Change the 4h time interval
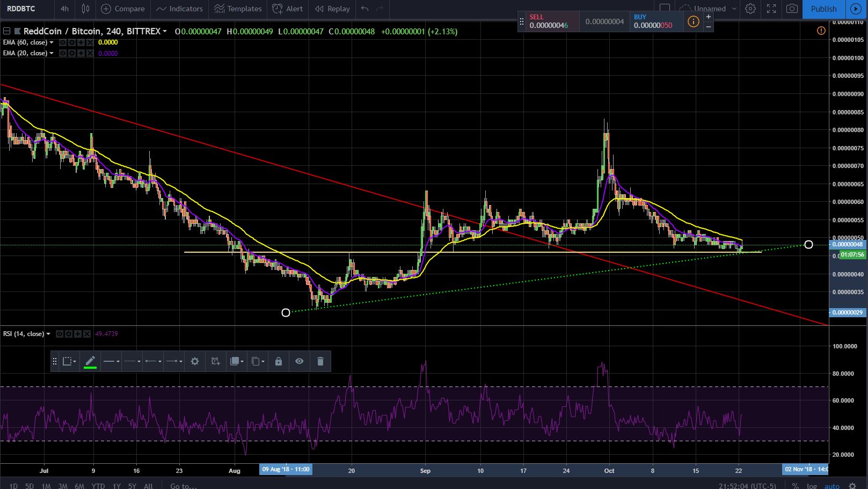The width and height of the screenshot is (868, 489). click(64, 9)
